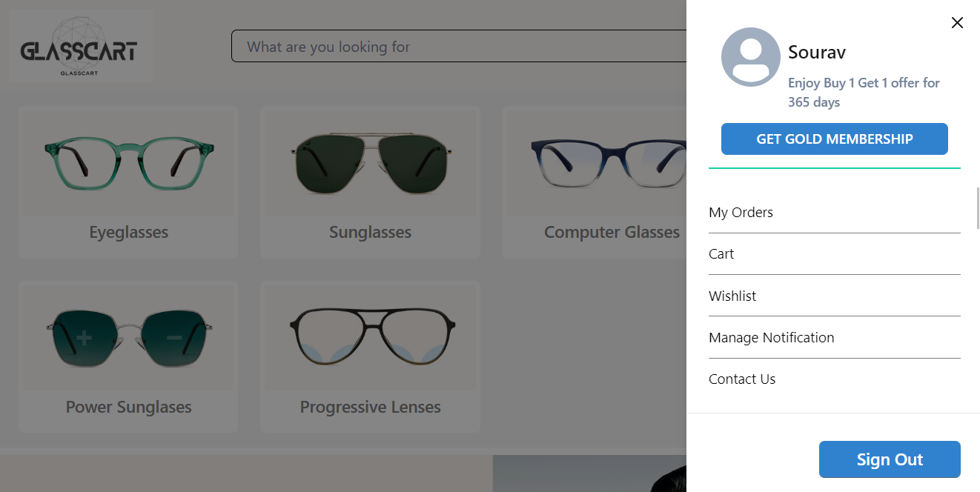Viewport: 980px width, 492px height.
Task: Open the Sunglasses category card
Action: pyautogui.click(x=370, y=182)
